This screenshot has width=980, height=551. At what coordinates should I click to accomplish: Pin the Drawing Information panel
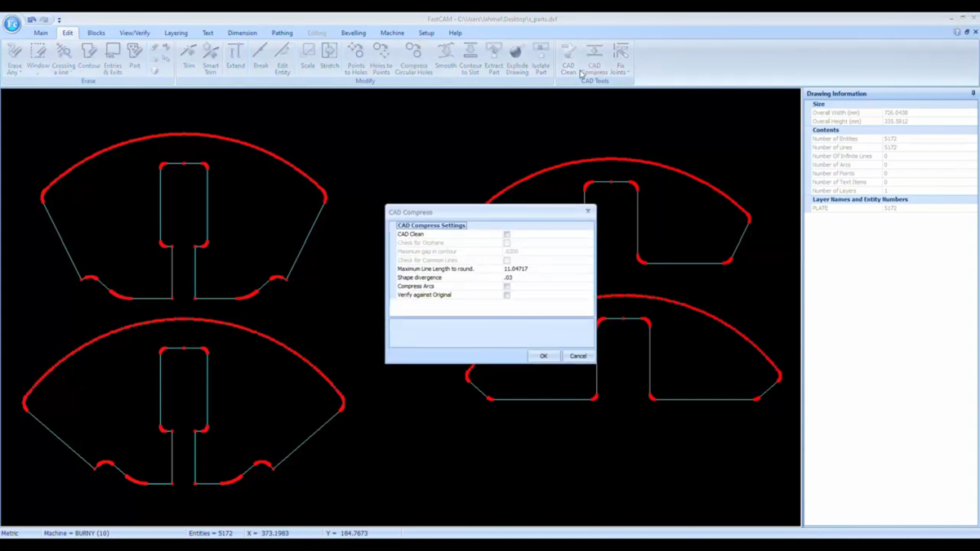coord(973,94)
